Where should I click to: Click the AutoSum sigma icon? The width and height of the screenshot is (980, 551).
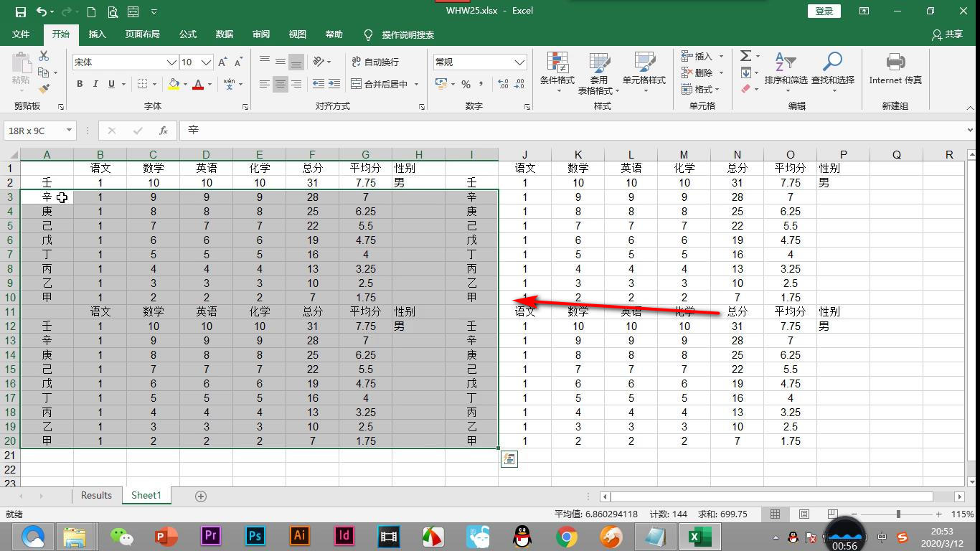[x=745, y=56]
